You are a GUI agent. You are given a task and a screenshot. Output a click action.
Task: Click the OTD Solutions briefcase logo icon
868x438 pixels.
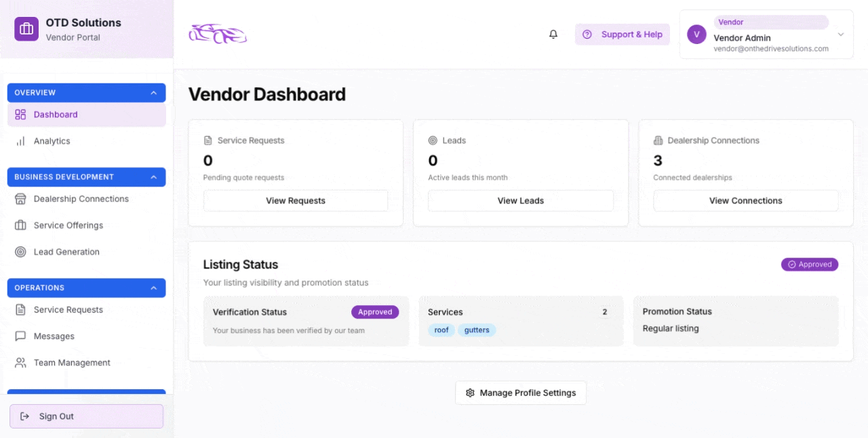coord(26,29)
